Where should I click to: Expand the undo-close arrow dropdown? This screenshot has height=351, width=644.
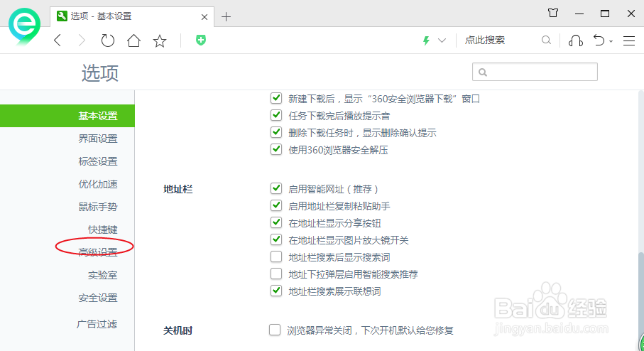coord(611,41)
